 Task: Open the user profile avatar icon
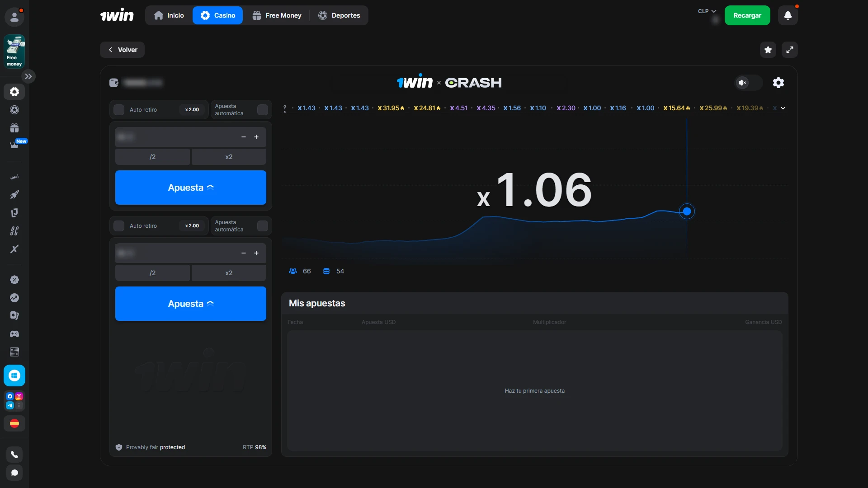14,17
